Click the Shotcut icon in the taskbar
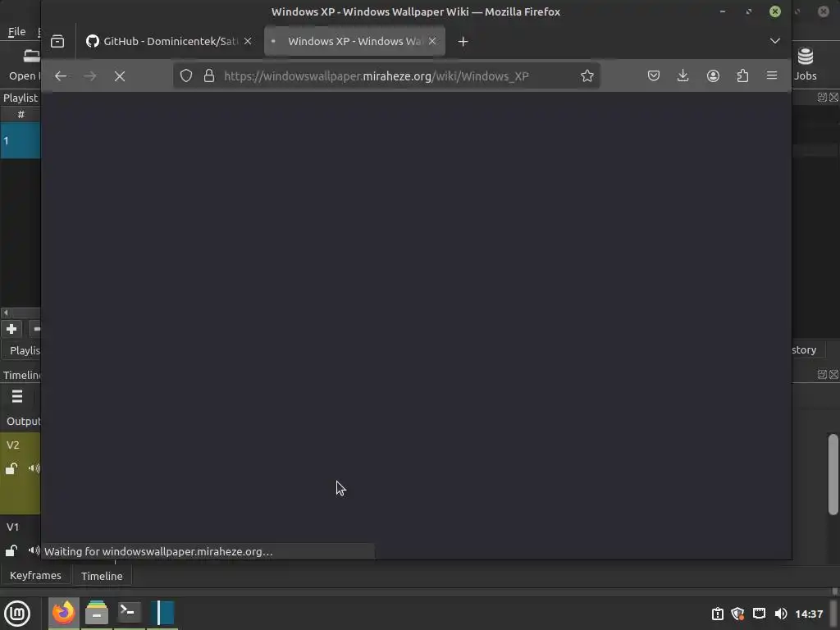 (162, 613)
